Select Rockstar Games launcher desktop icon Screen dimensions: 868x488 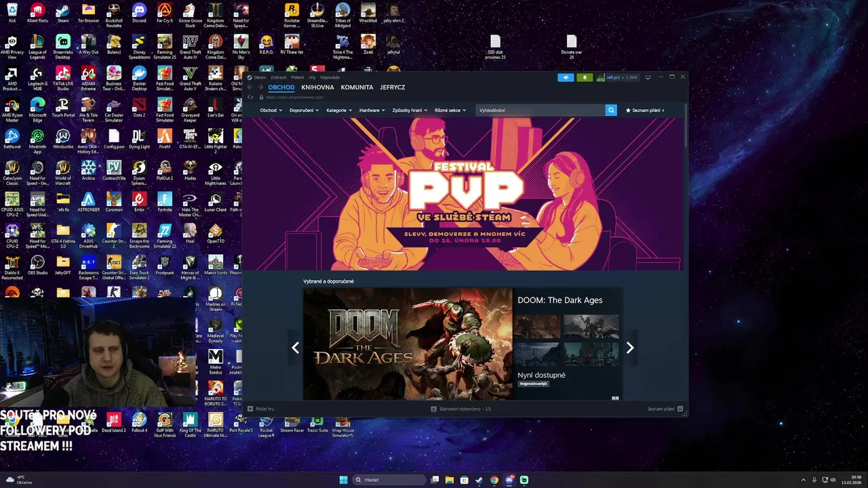[x=292, y=15]
